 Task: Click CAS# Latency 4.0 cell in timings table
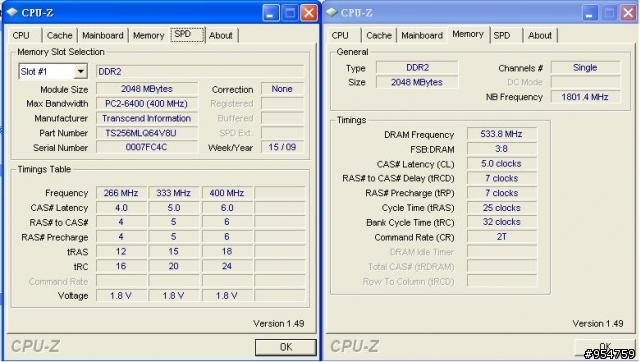[x=121, y=208]
